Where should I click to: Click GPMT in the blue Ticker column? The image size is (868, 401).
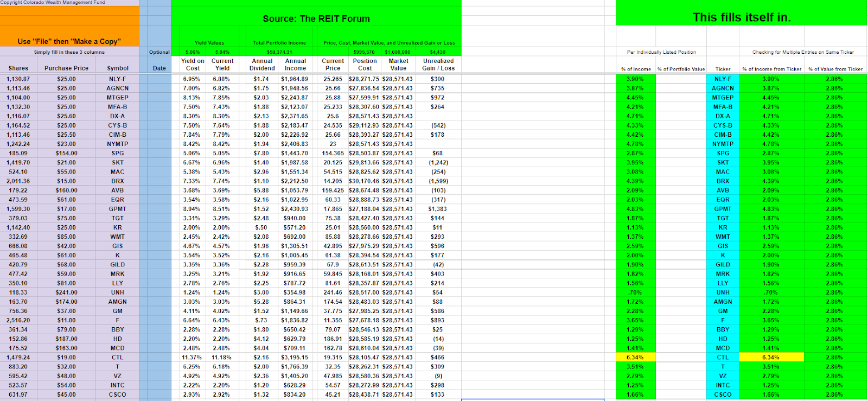coord(723,209)
